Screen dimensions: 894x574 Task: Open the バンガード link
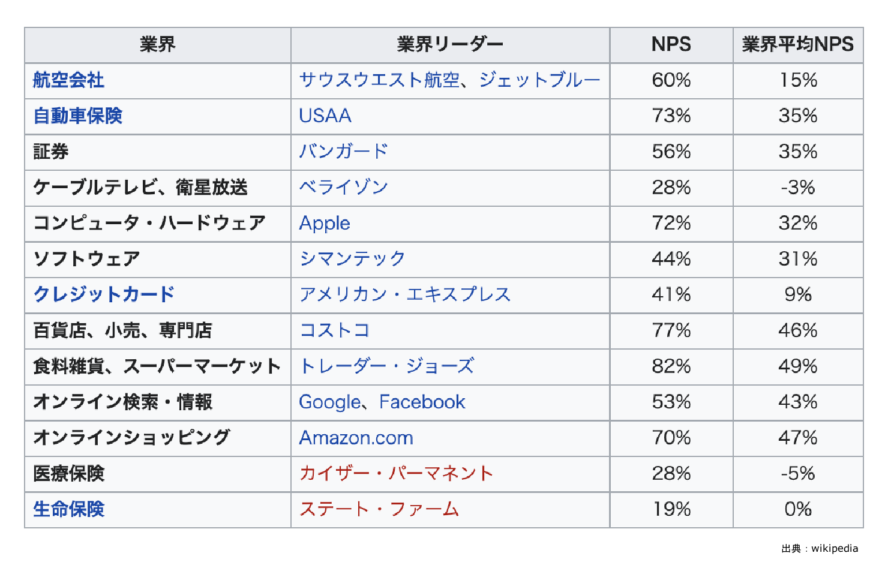coord(343,152)
